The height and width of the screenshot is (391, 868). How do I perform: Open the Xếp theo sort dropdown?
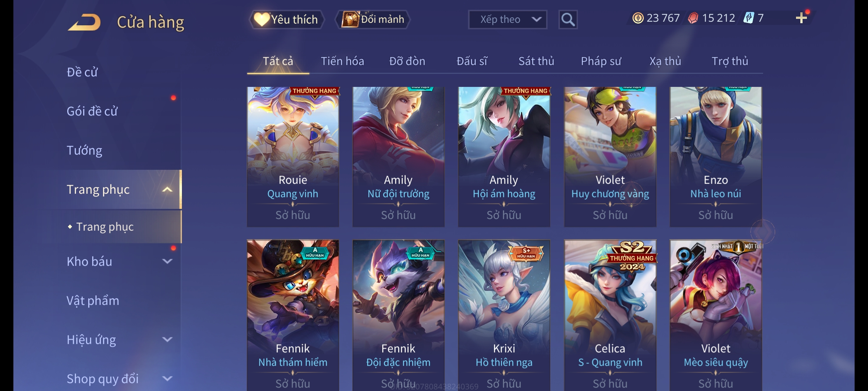[x=507, y=20]
